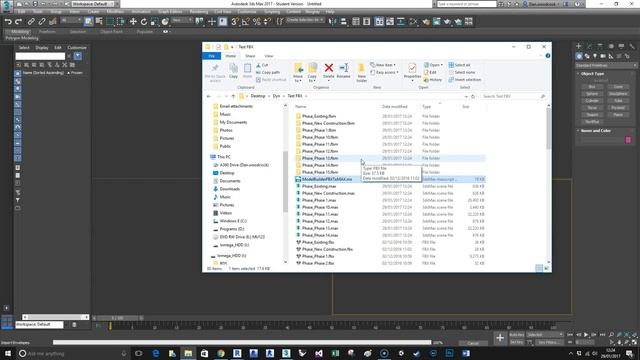
Task: Click the Mirror tool in 3ds Max toolbar
Action: (333, 22)
